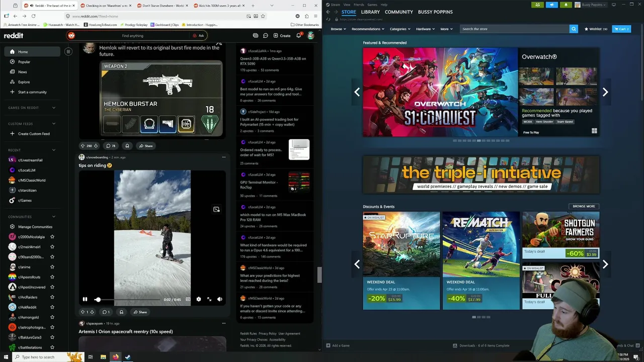This screenshot has height=362, width=644.
Task: Upvote the tips on riding post
Action: [x=83, y=312]
